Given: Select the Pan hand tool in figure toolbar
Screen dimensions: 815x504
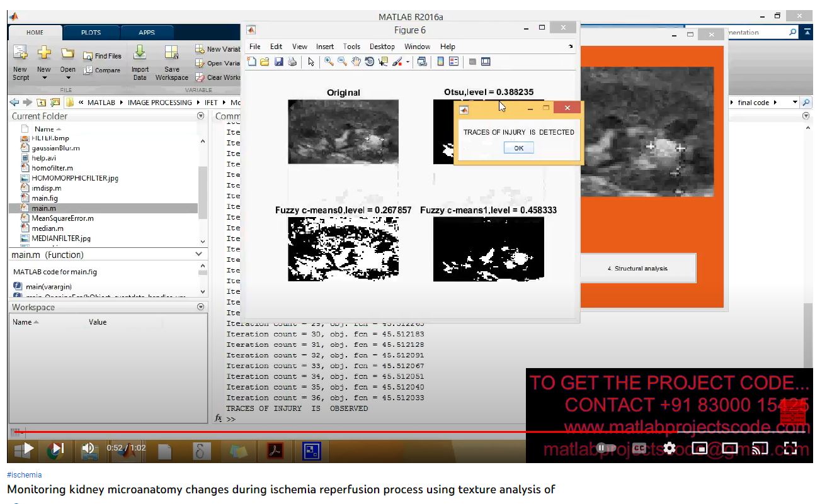Looking at the screenshot, I should point(356,62).
